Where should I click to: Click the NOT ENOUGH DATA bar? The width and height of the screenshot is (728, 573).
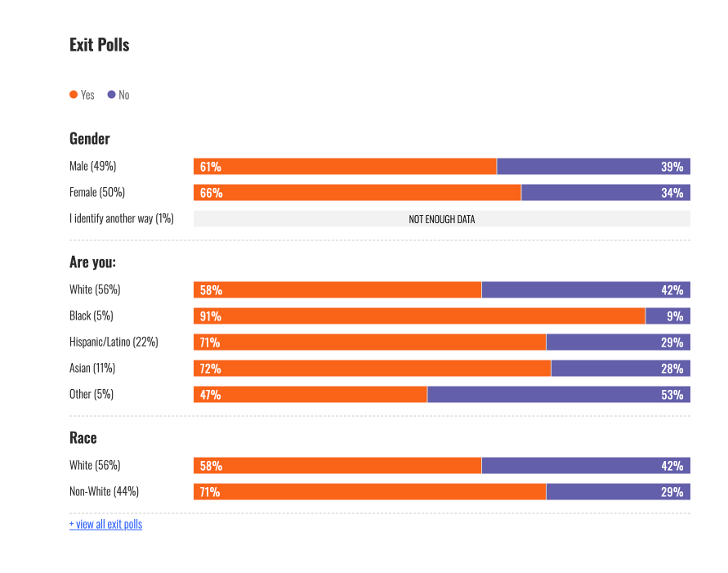pos(441,219)
